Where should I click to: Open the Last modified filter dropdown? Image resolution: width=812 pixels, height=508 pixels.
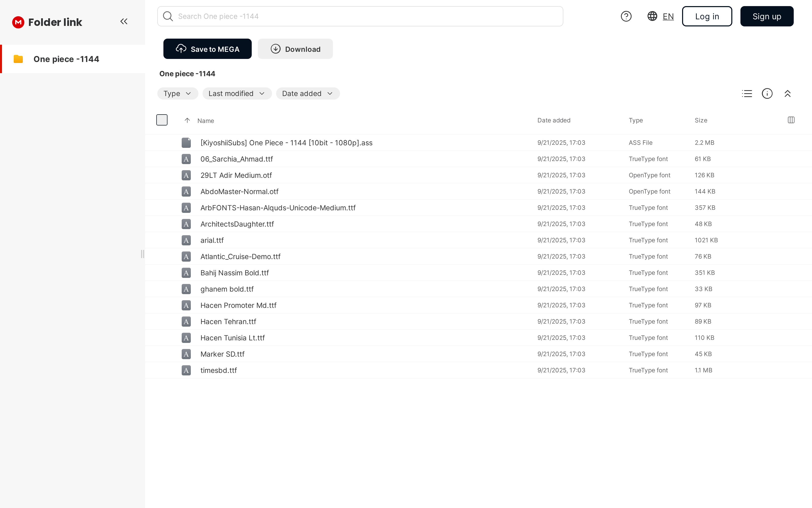(237, 93)
